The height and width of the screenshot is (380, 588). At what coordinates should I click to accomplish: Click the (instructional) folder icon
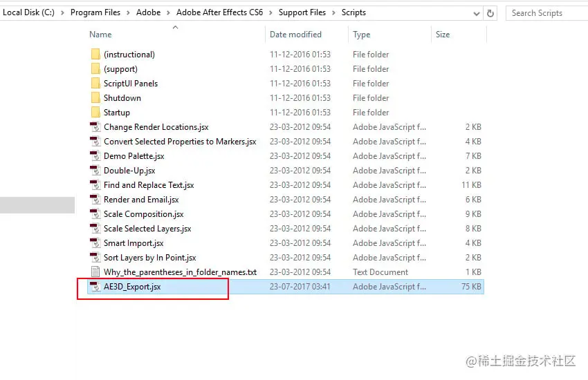tap(95, 55)
